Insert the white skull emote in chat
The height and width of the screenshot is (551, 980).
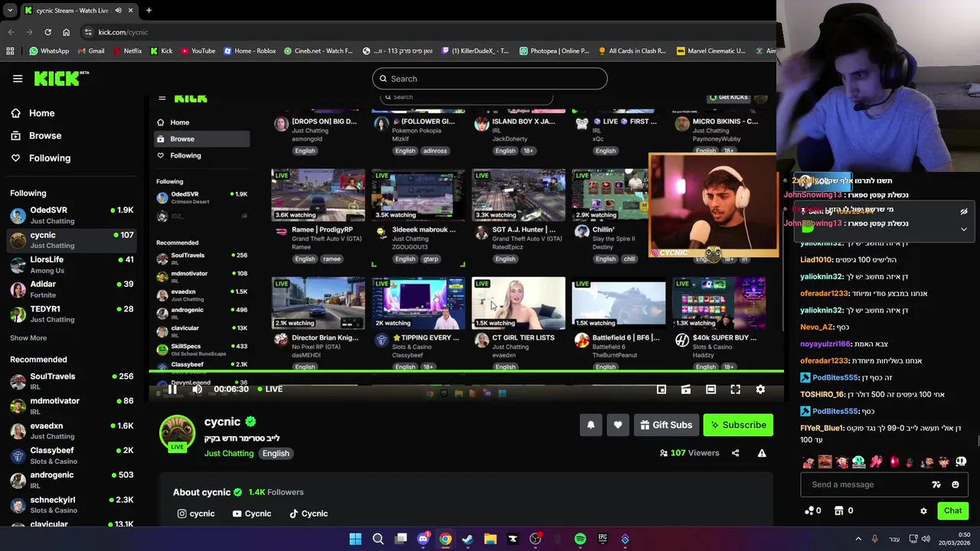pos(961,462)
